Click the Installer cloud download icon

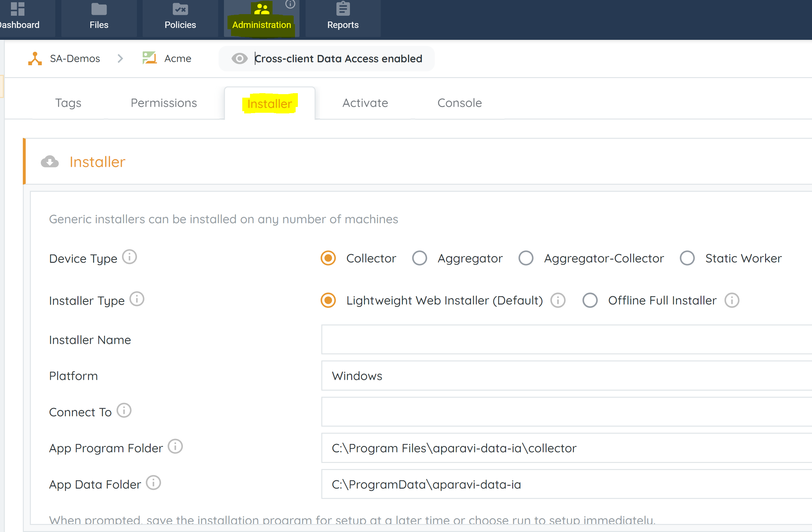coord(50,162)
